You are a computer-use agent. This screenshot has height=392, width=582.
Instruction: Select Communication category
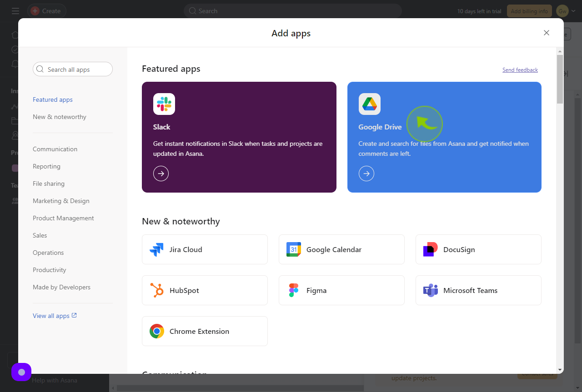click(55, 149)
